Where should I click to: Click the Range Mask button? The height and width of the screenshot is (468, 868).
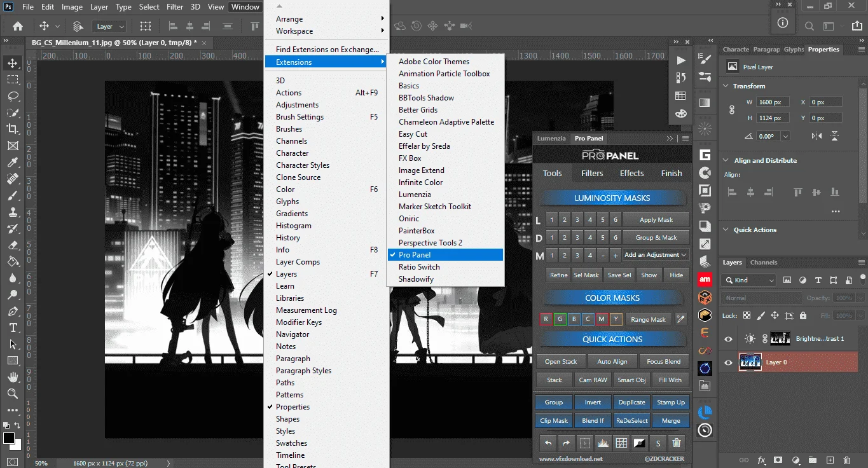(649, 319)
